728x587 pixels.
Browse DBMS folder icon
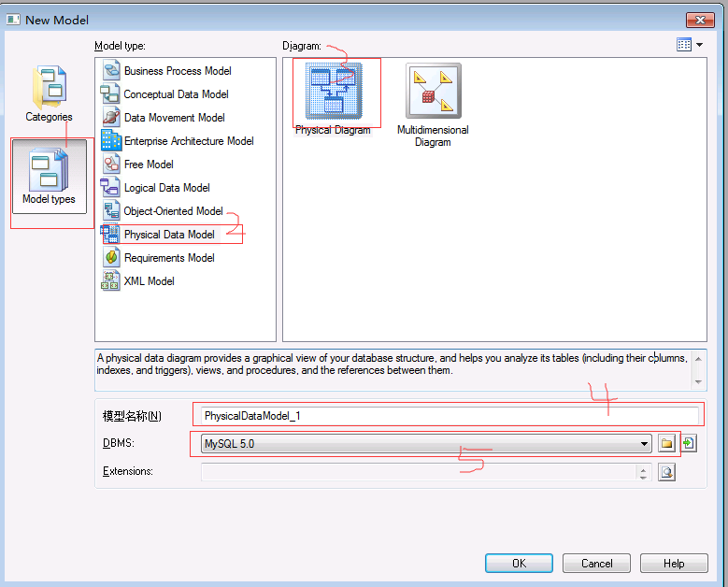coord(666,443)
